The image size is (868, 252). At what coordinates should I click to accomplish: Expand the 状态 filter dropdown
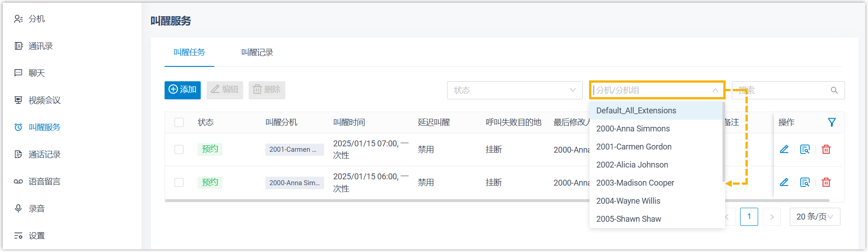pos(514,90)
